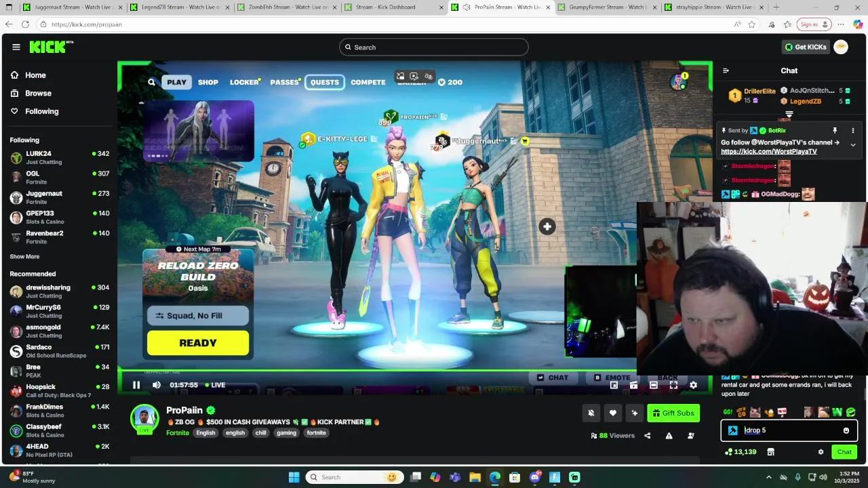Click the Fortnite category link
This screenshot has width=868, height=488.
click(x=178, y=433)
